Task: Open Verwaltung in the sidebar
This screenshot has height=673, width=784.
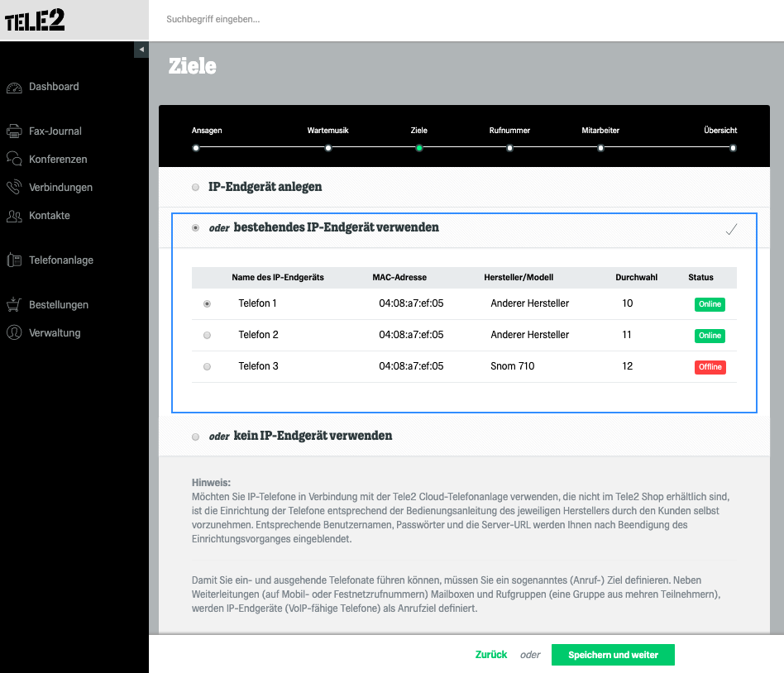Action: coord(55,333)
